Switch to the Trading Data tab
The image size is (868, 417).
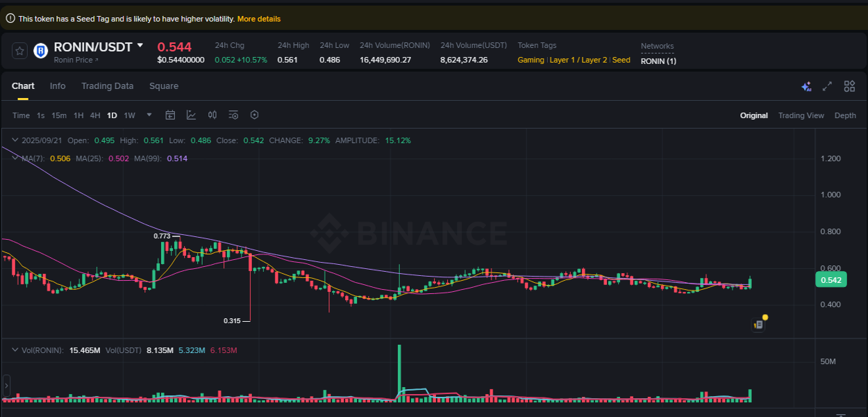tap(107, 85)
